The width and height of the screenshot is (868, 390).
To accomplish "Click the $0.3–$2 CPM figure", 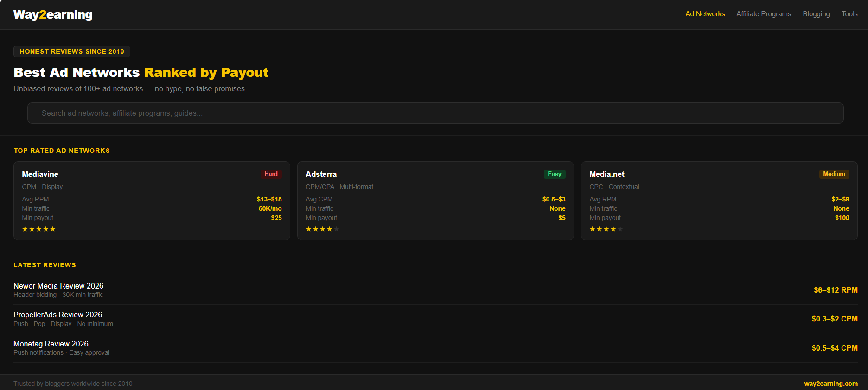I will pyautogui.click(x=835, y=319).
